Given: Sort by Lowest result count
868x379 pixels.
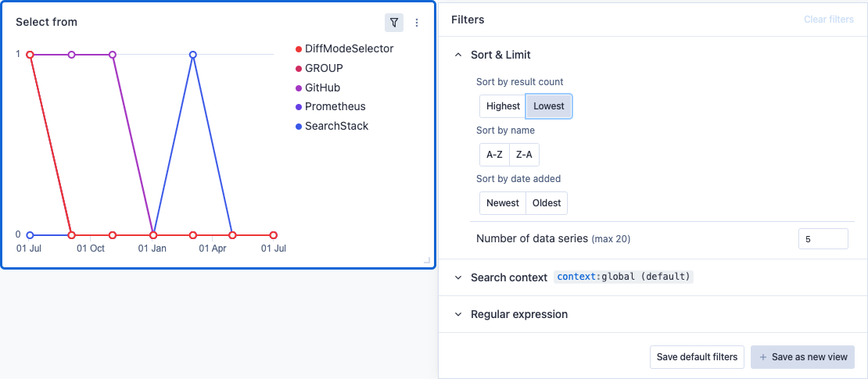Looking at the screenshot, I should click(x=549, y=106).
